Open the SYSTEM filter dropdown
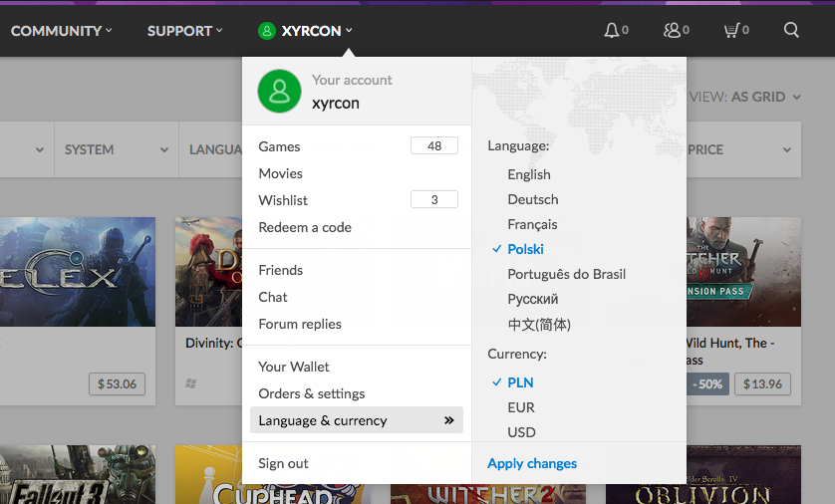This screenshot has width=835, height=504. click(x=117, y=149)
